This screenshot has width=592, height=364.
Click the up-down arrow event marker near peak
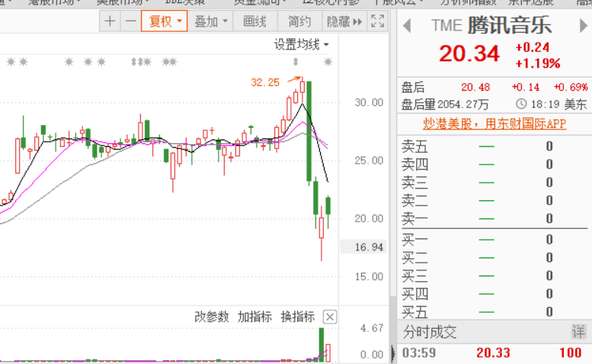296,62
